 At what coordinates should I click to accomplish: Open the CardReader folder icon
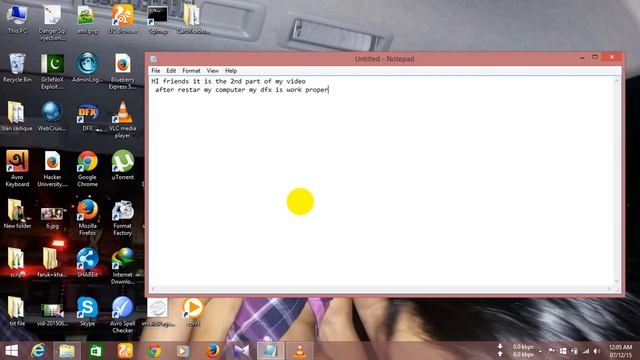coord(193,19)
